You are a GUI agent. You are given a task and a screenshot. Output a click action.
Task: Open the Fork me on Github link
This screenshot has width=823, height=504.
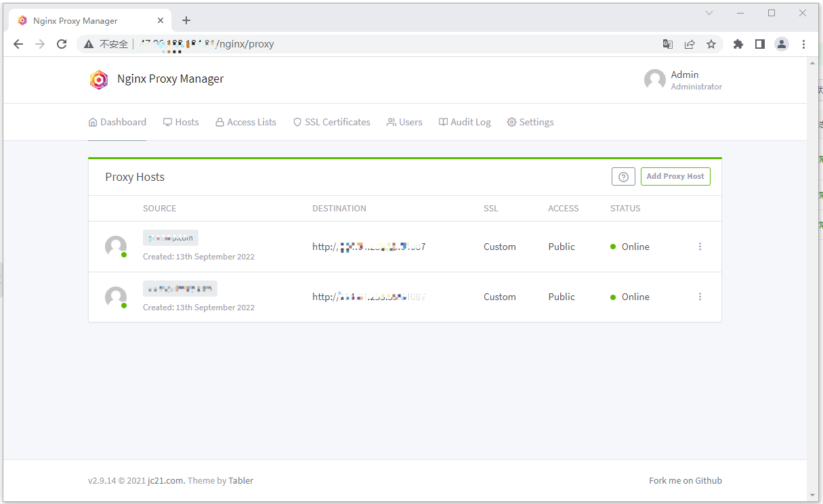[685, 480]
